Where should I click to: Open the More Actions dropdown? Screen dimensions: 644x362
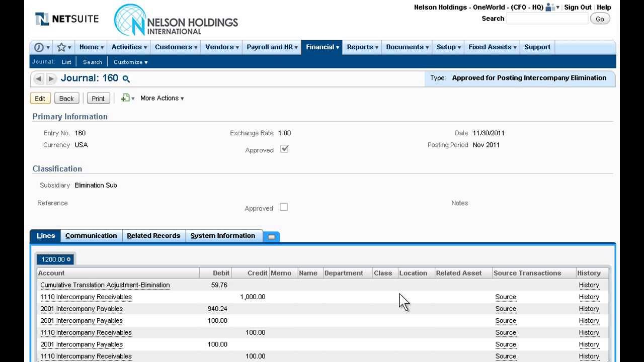pos(162,98)
